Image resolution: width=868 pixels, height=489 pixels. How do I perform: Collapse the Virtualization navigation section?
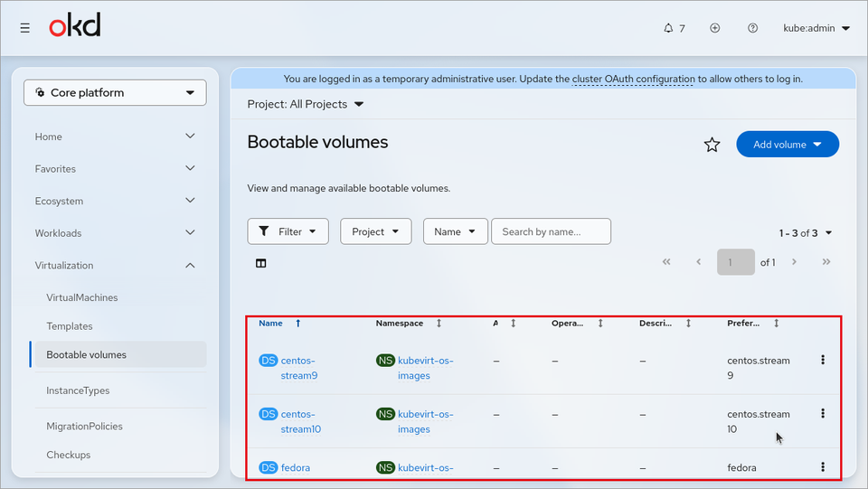tap(115, 265)
